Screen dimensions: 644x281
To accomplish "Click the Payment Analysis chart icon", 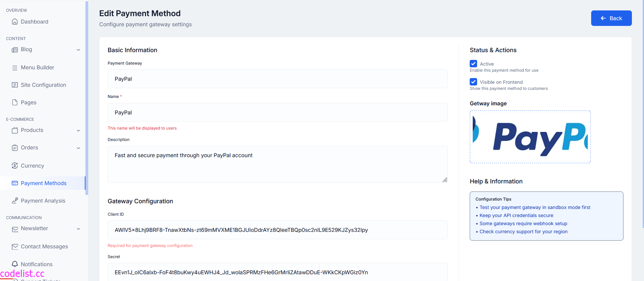I will pos(15,201).
